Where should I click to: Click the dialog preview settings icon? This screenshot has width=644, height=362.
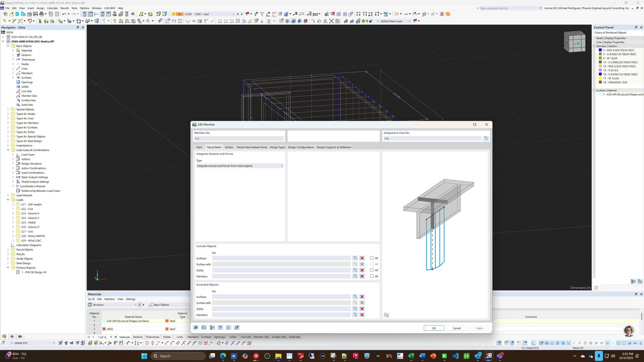click(386, 315)
